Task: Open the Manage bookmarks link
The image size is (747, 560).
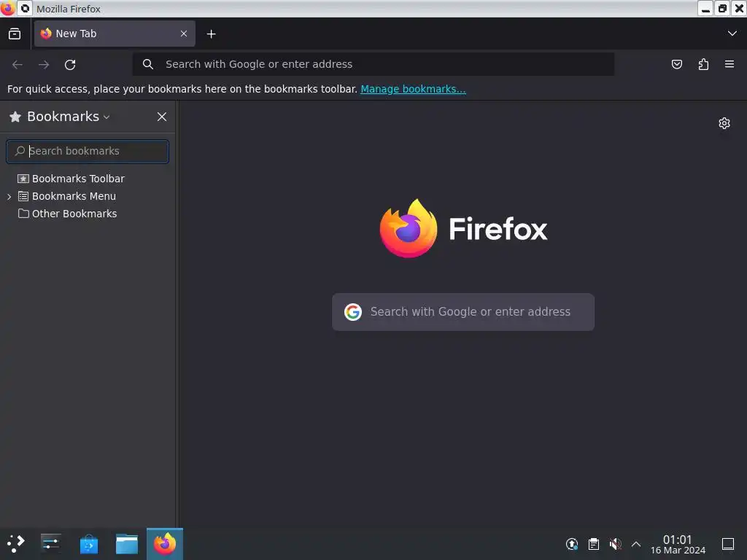Action: tap(413, 89)
